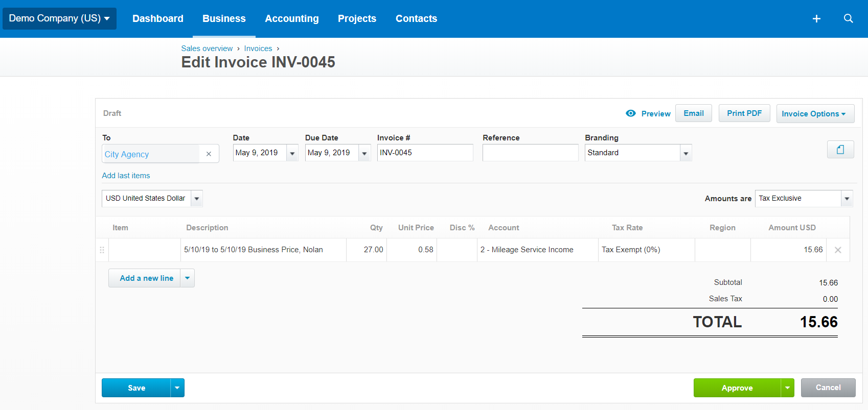Expand USD United States Dollar currency dropdown

point(197,199)
